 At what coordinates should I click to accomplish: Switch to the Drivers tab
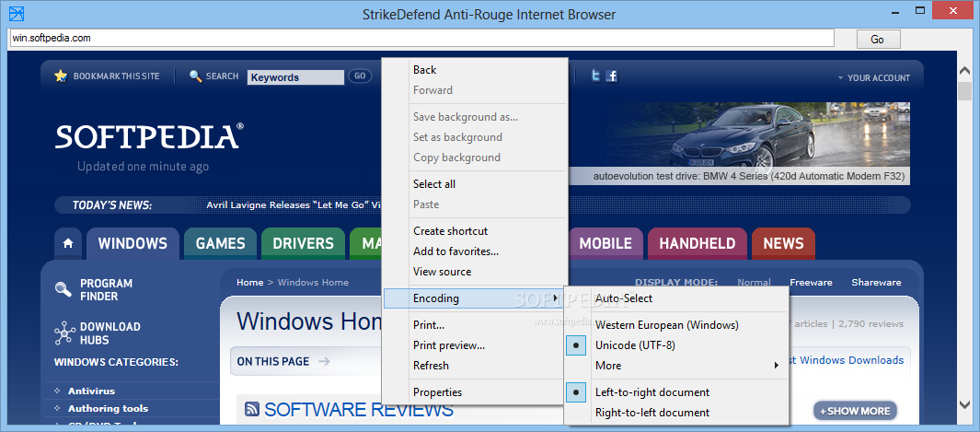(303, 244)
